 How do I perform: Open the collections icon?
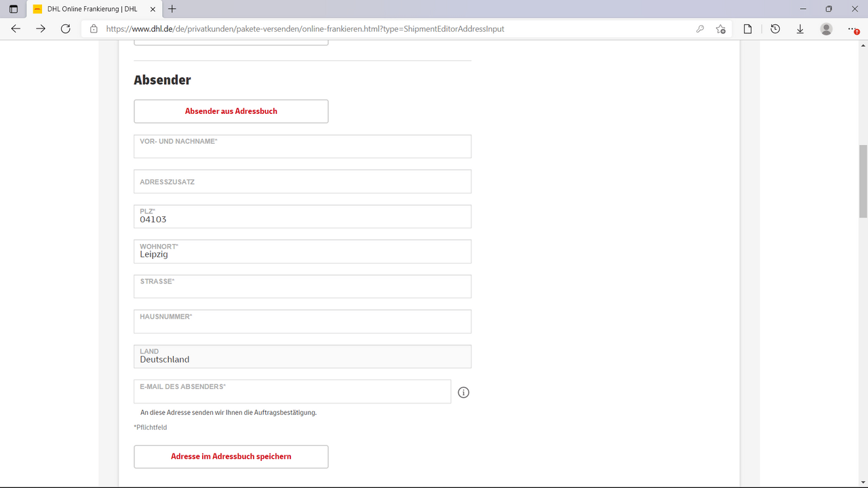point(748,29)
